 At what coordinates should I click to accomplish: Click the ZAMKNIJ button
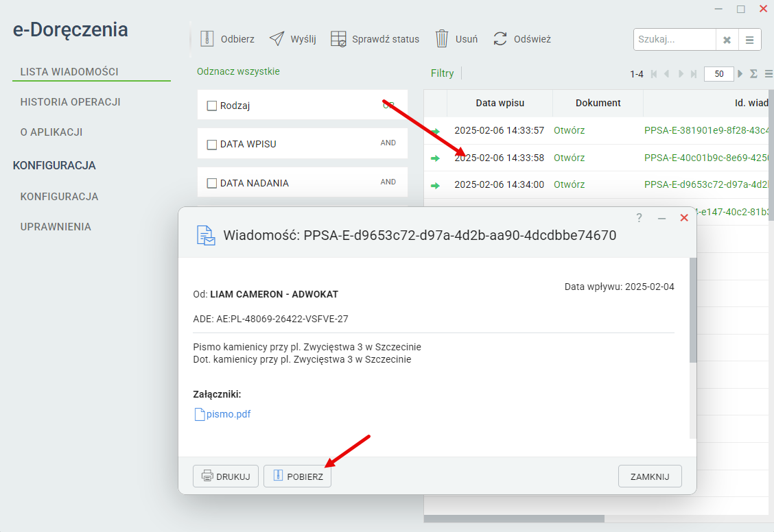(x=650, y=476)
